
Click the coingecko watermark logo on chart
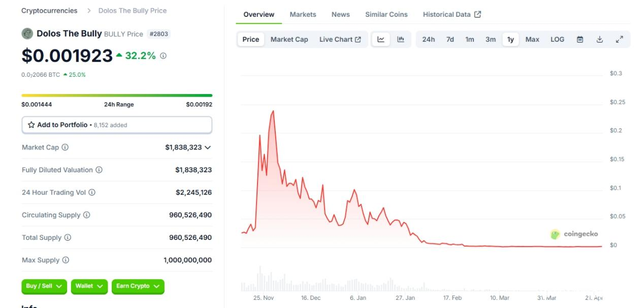click(574, 234)
